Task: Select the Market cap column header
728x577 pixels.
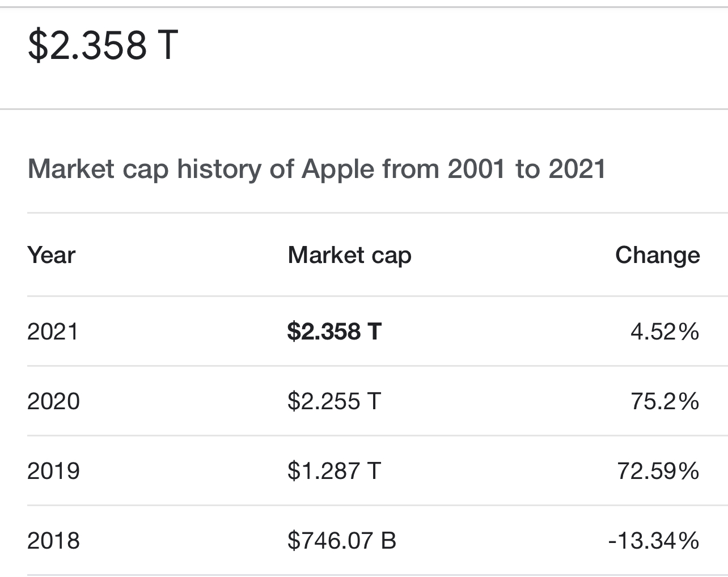Action: pos(349,255)
